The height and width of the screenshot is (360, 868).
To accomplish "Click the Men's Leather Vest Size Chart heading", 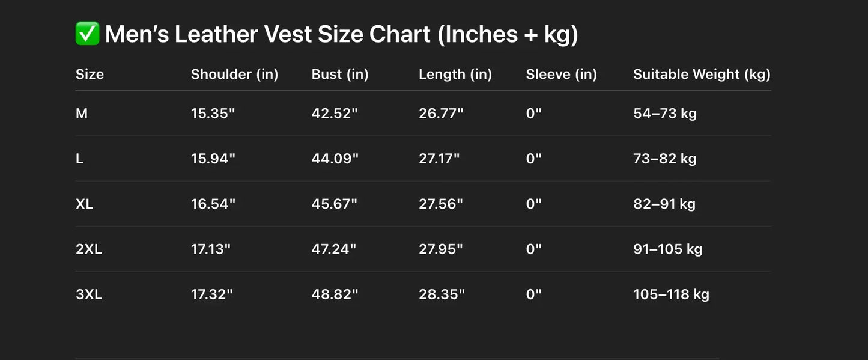I will (x=341, y=34).
